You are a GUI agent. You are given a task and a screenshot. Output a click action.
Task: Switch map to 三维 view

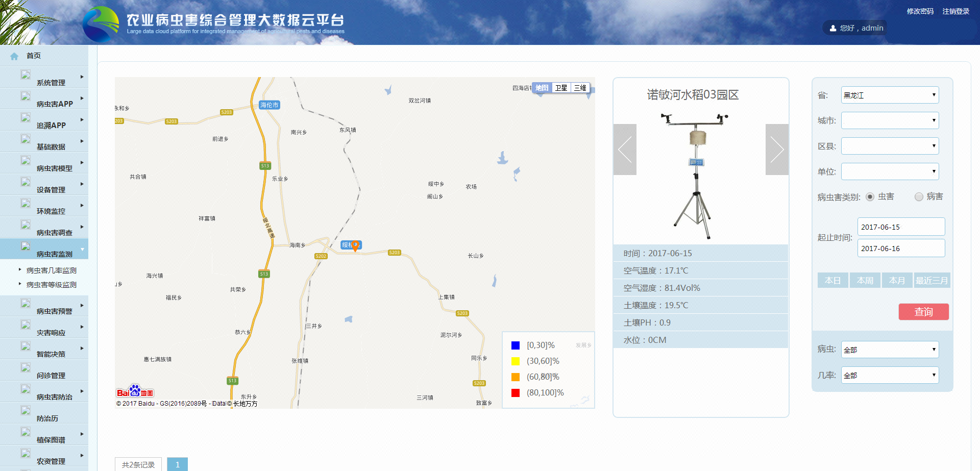pyautogui.click(x=580, y=88)
